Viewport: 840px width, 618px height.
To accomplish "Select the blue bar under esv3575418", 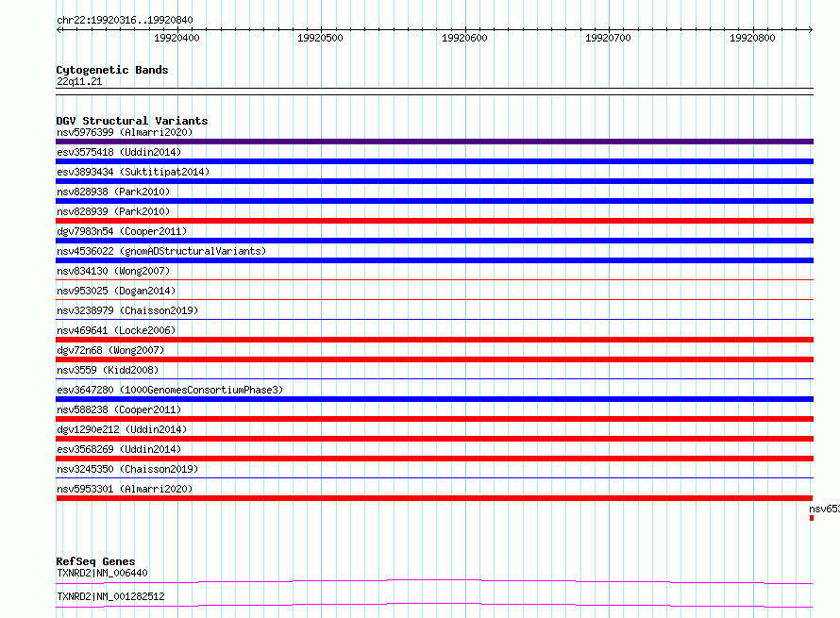I will (x=434, y=161).
